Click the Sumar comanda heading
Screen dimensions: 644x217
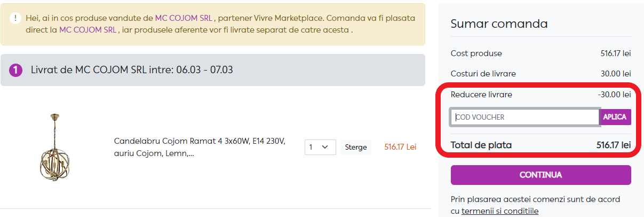coord(499,24)
